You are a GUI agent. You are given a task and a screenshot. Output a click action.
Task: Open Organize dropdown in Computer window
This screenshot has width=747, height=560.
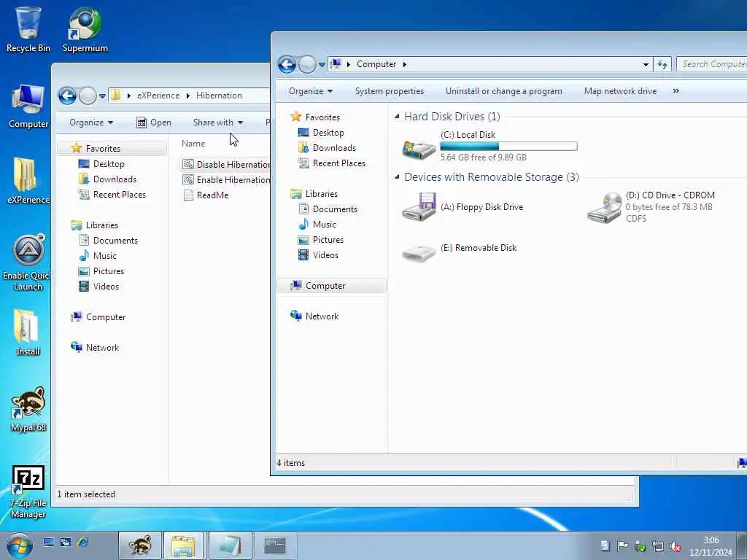[x=311, y=91]
